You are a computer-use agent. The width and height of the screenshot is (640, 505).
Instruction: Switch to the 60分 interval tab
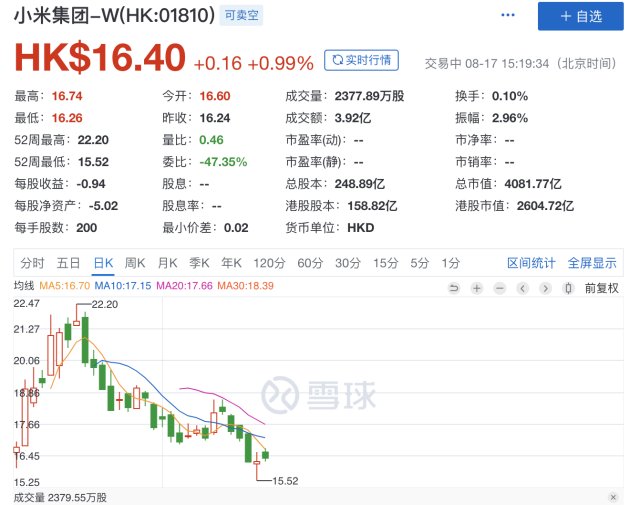click(310, 263)
